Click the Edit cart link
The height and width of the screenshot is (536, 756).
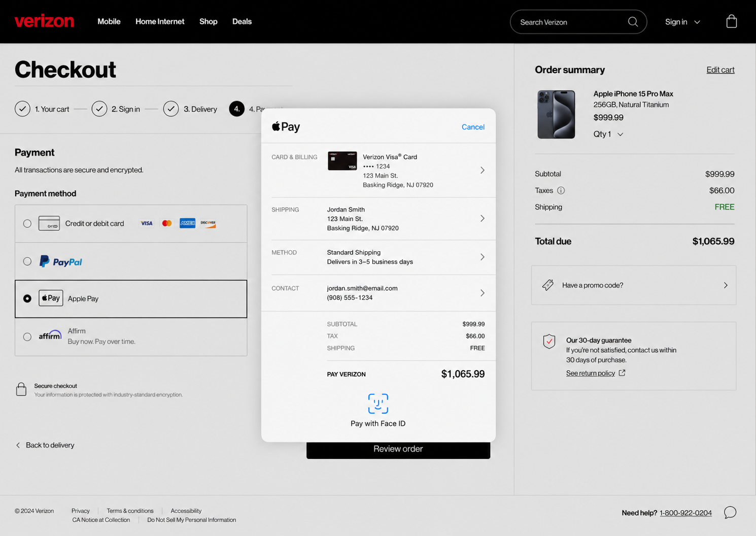coord(720,70)
